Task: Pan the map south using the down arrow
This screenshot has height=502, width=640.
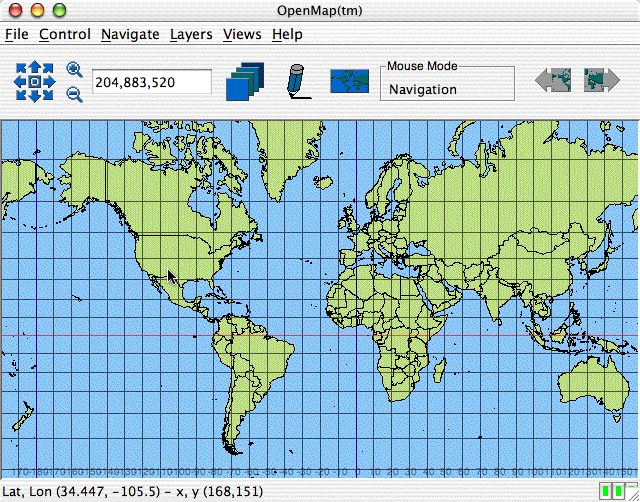Action: (35, 96)
